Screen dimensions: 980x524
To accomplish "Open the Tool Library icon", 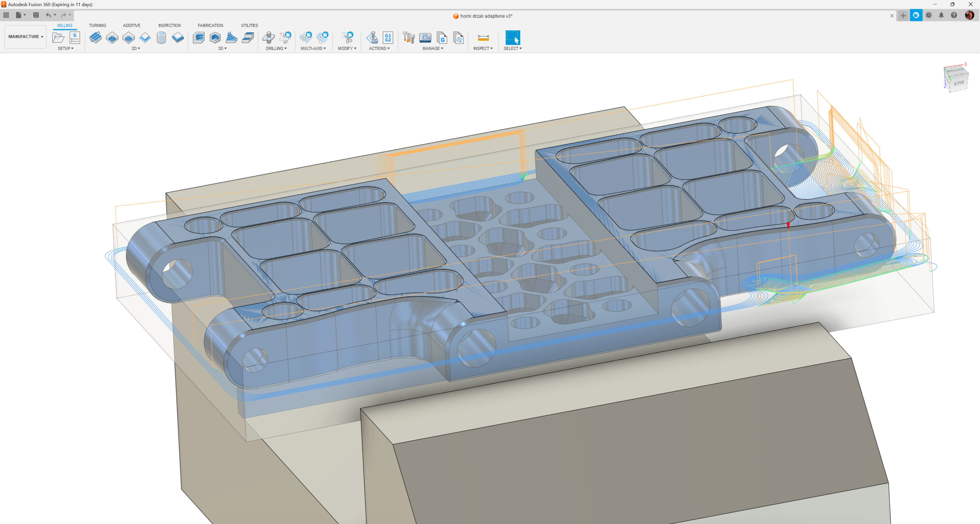I will [409, 38].
